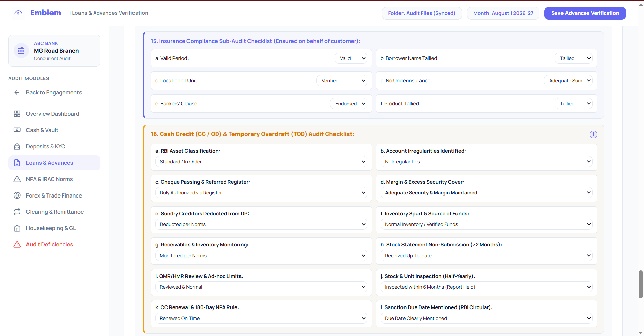Screen dimensions: 644x336
Task: Open the Housekeeping & GL module
Action: click(54, 228)
